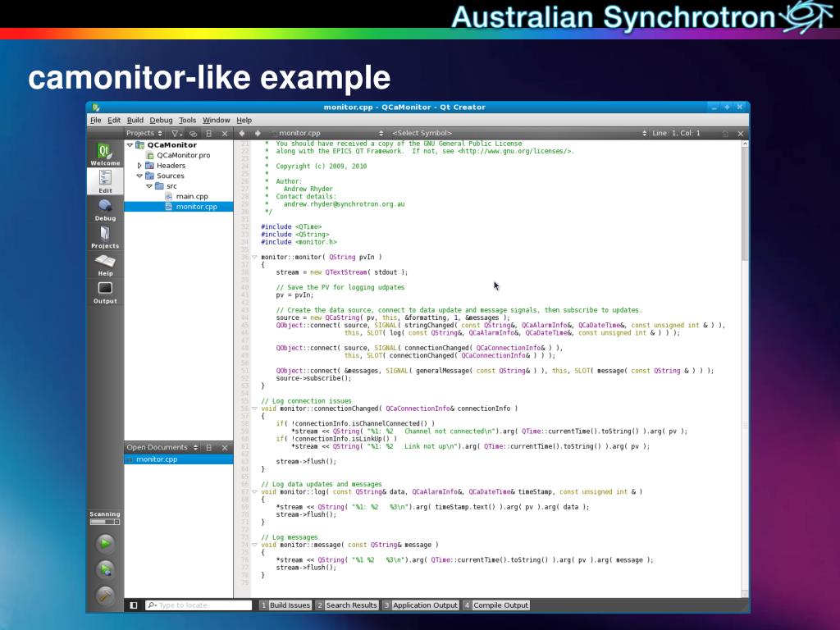This screenshot has height=630, width=840.
Task: Open the Build menu
Action: click(135, 120)
